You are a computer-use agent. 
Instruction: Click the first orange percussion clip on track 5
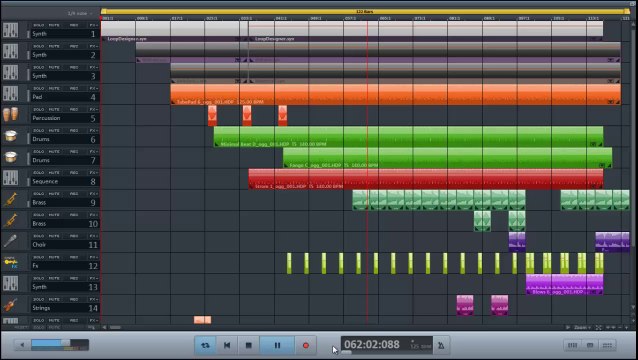coord(212,116)
